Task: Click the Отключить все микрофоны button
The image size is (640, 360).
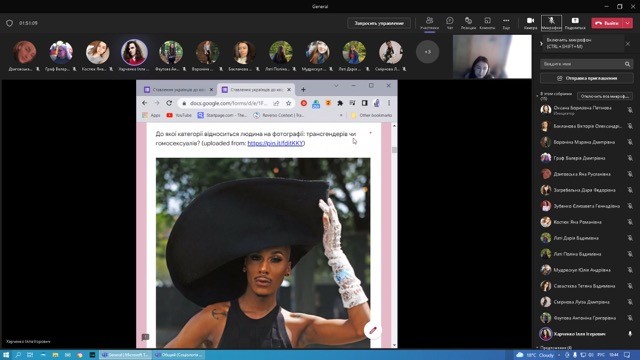Action: (x=604, y=96)
